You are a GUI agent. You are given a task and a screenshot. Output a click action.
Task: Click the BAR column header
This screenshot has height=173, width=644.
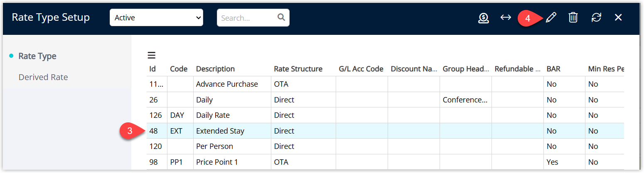553,69
